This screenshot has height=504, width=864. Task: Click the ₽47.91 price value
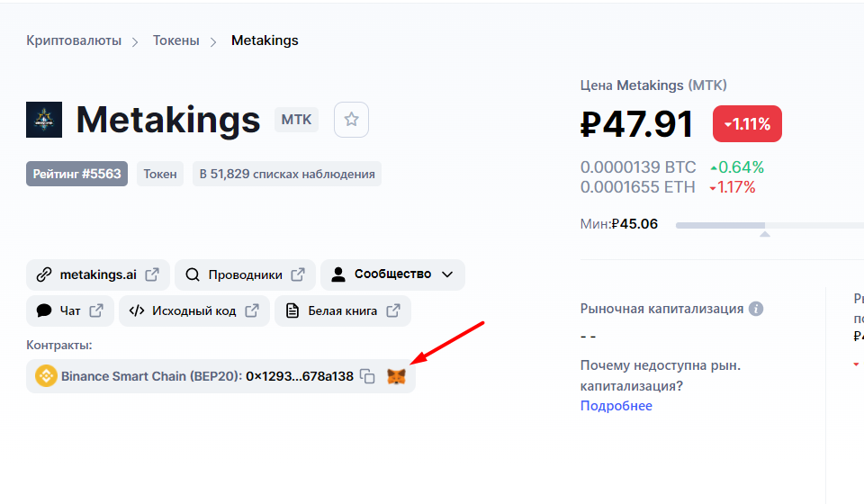[x=636, y=124]
